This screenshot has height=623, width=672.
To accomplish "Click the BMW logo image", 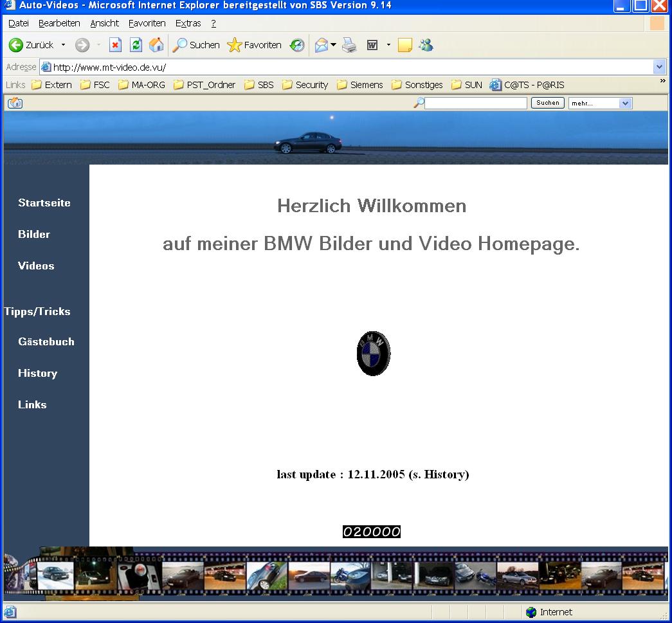I will click(x=373, y=353).
